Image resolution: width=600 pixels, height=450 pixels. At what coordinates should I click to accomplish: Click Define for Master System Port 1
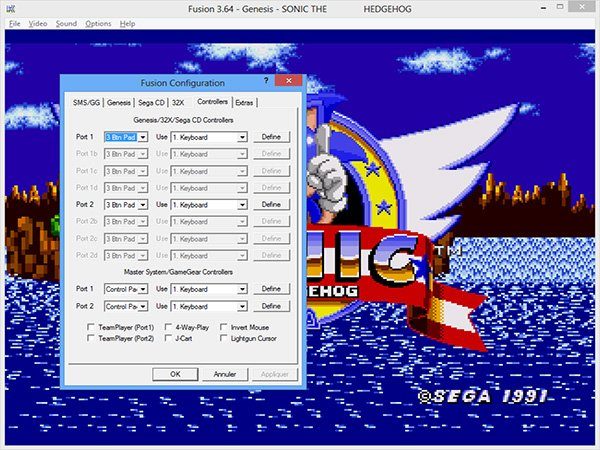(271, 289)
